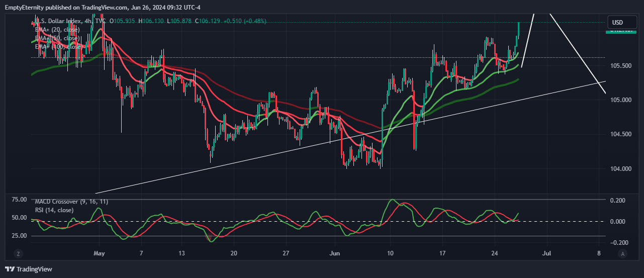Toggle the A auto-scale icon at bottom-right

click(622, 254)
